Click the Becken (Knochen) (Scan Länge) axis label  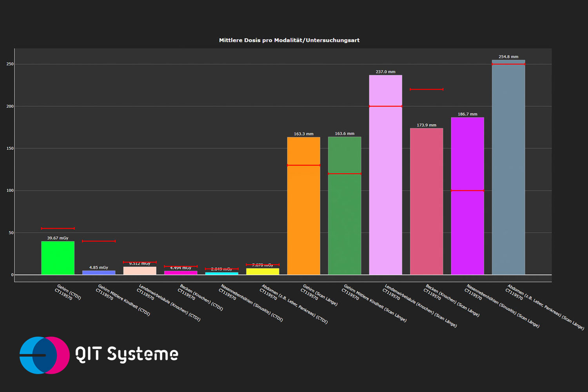[452, 301]
